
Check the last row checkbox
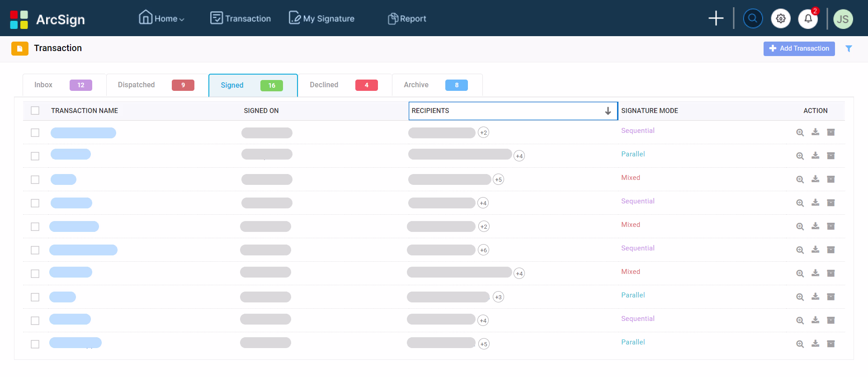pos(35,344)
